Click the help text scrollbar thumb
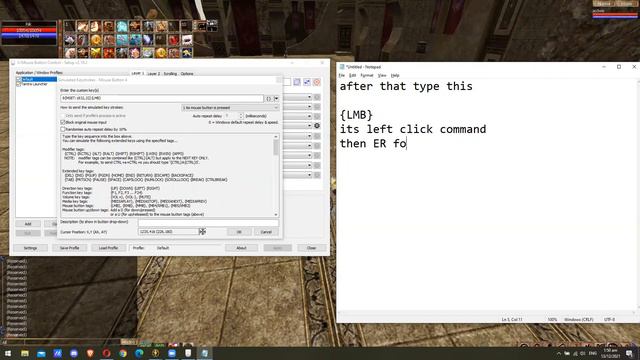 tap(276, 147)
